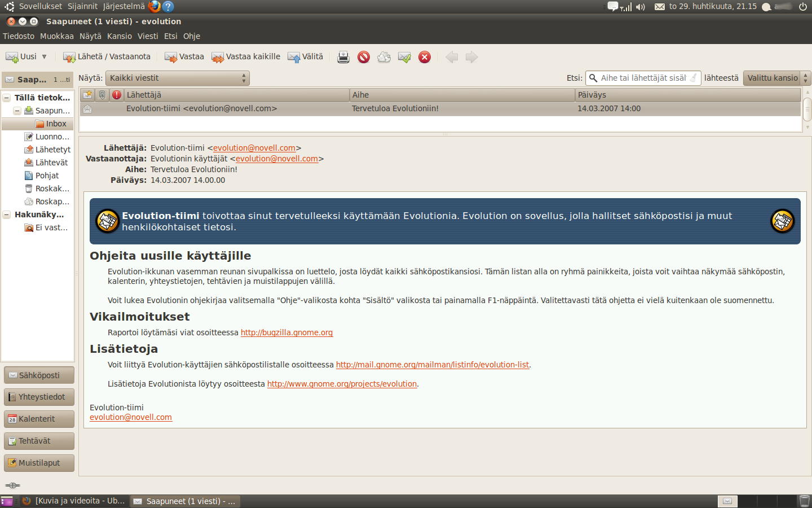Open the Näytä filter dropdown 'Kaikki viestit'
The height and width of the screenshot is (508, 812).
[178, 78]
